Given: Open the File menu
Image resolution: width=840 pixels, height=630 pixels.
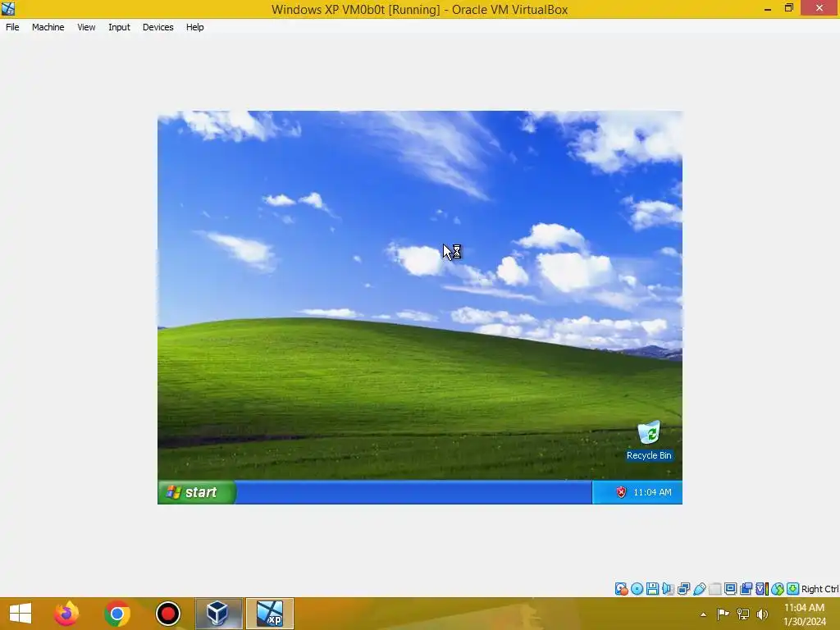Looking at the screenshot, I should (12, 27).
